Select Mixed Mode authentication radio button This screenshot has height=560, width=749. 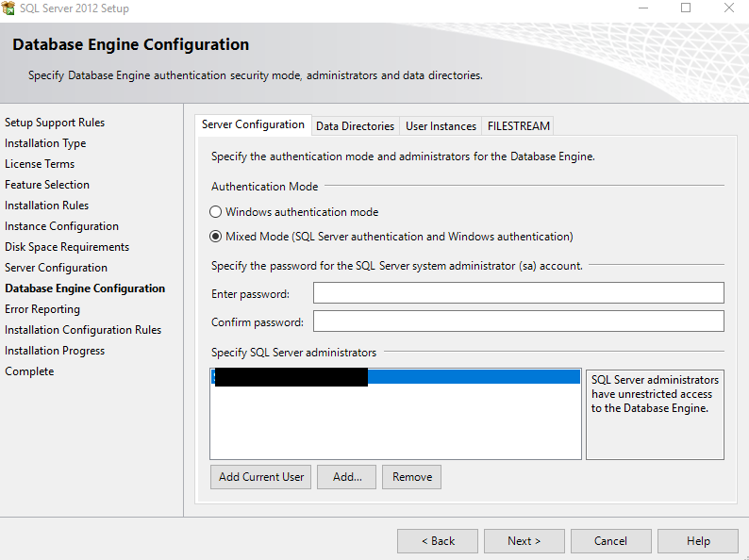(216, 237)
